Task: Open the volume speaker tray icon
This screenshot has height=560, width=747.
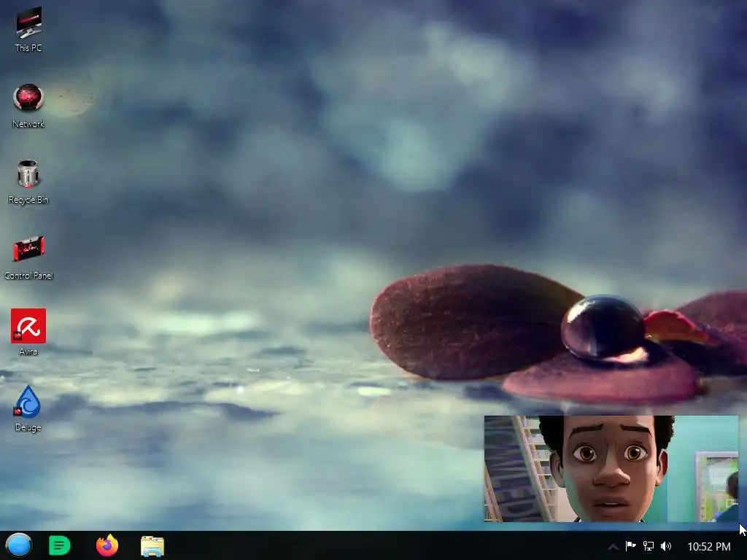Action: coord(666,545)
